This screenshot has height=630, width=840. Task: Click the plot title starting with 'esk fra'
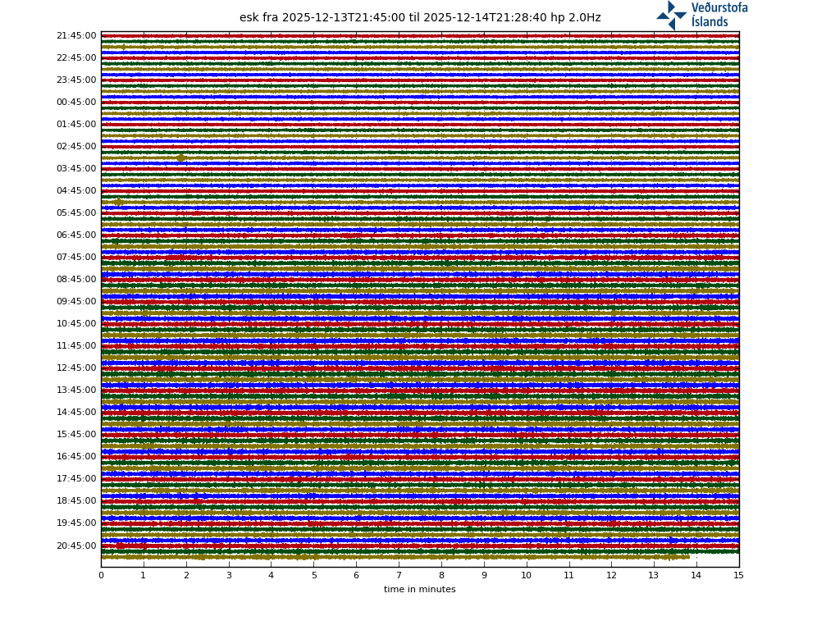(x=419, y=18)
